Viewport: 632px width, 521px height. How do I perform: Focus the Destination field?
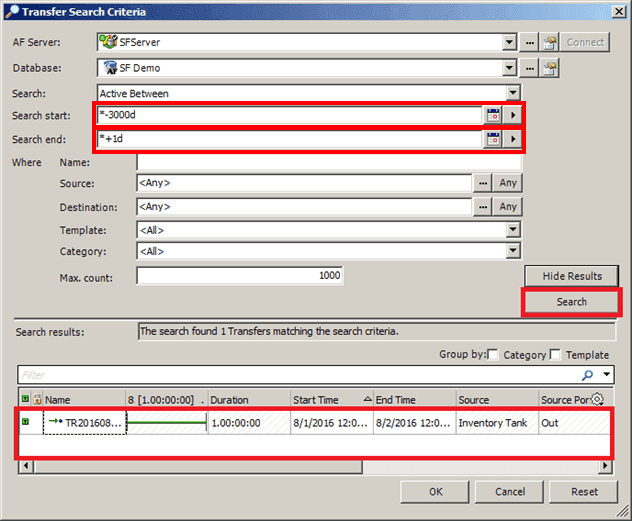pos(304,207)
